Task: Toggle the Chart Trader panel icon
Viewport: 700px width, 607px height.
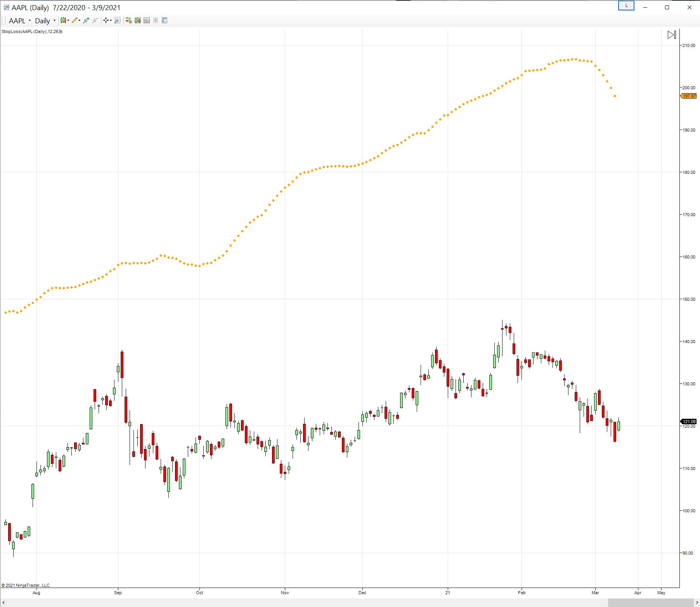Action: [128, 20]
